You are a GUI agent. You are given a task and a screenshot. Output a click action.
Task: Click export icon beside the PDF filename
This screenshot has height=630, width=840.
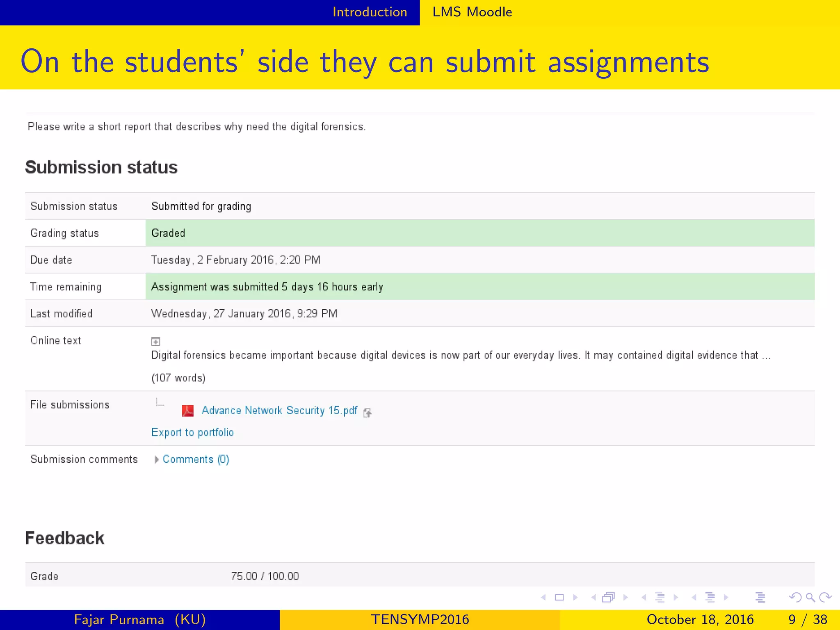[367, 413]
